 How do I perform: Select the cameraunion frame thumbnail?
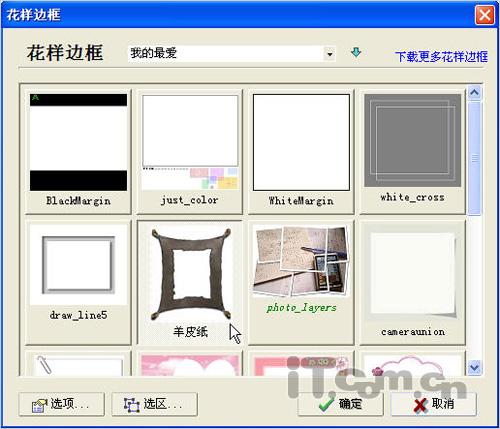[x=412, y=282]
